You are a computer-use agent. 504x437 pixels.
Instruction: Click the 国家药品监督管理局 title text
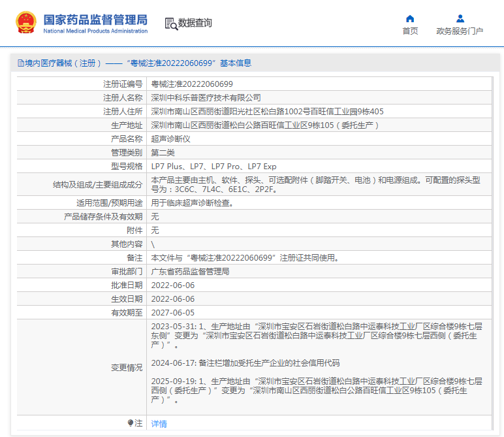pyautogui.click(x=95, y=20)
